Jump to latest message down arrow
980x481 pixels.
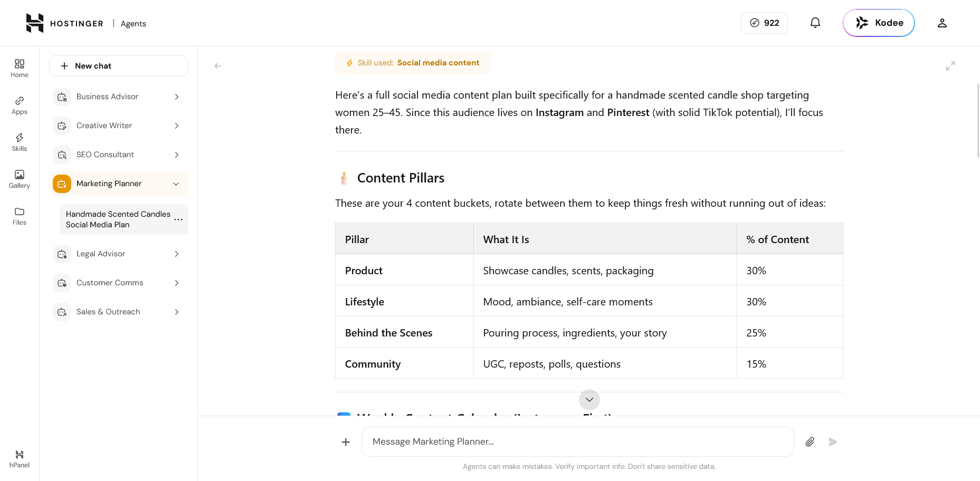coord(589,400)
